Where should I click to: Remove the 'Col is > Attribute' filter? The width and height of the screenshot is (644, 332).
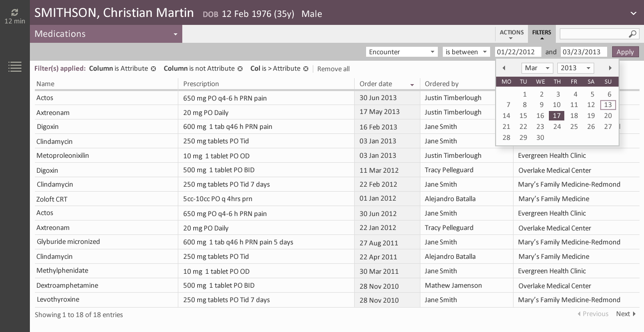coord(306,69)
